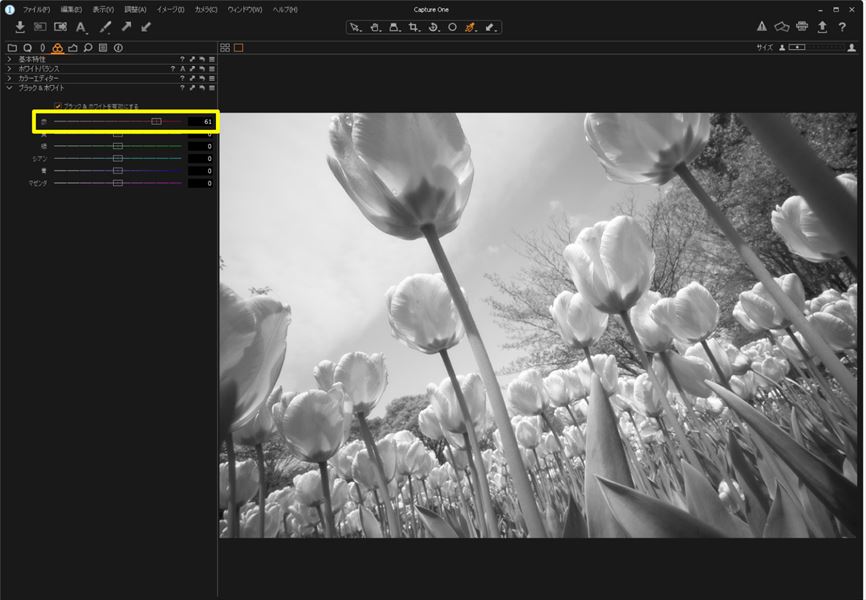Open the イメージ(I) menu
Viewport: 866px width, 600px height.
171,9
